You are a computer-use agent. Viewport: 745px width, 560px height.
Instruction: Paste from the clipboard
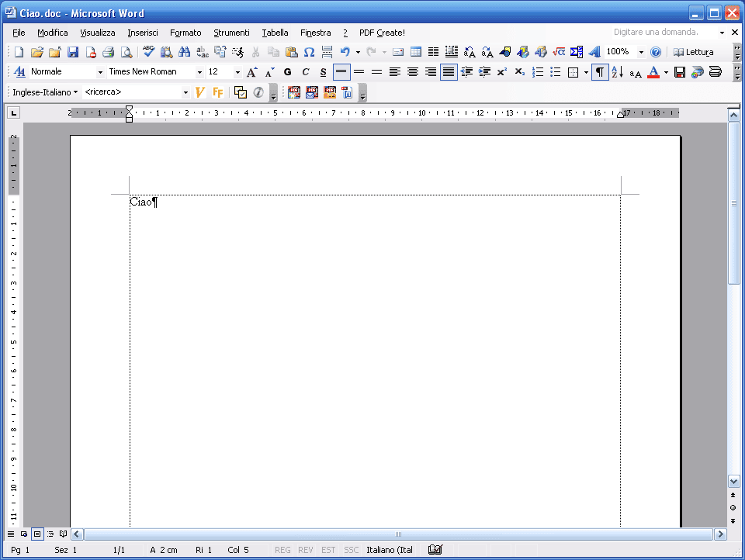[291, 52]
